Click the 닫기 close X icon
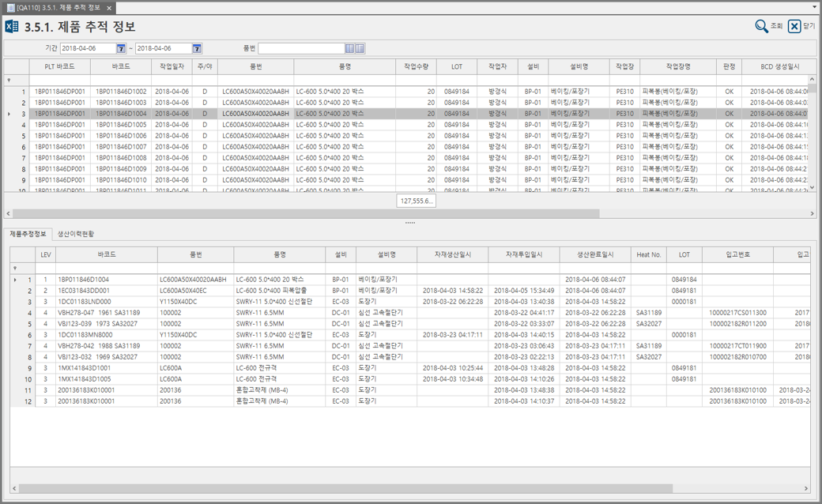This screenshot has height=504, width=822. [x=794, y=27]
